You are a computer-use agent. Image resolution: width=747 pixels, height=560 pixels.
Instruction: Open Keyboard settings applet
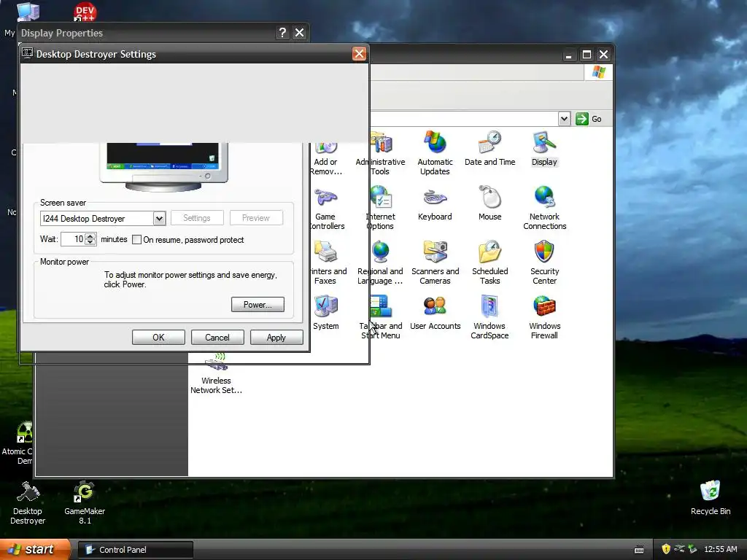(x=435, y=203)
